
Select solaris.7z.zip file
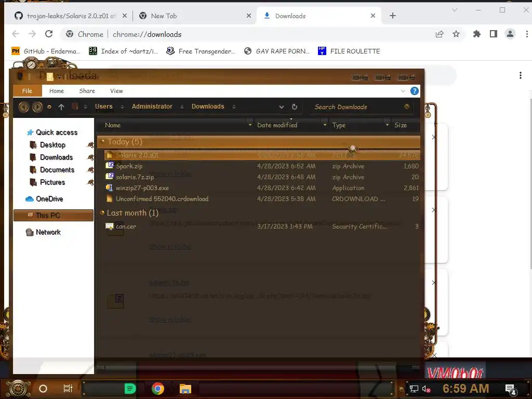(262, 177)
